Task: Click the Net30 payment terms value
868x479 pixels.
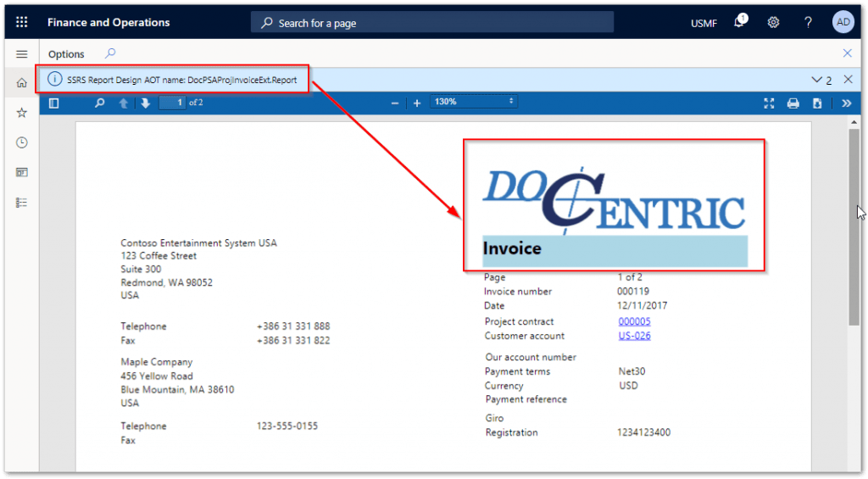Action: pos(632,371)
